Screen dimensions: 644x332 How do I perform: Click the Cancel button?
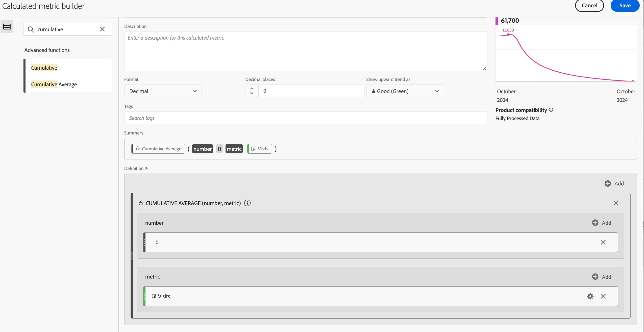589,6
